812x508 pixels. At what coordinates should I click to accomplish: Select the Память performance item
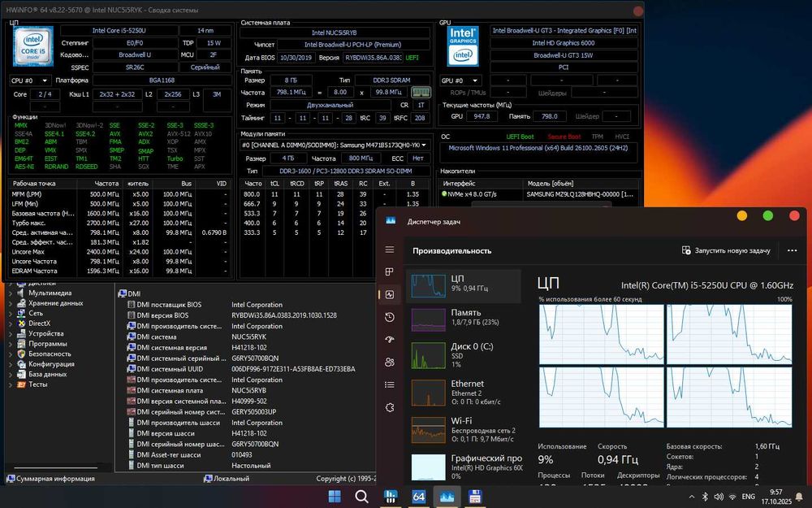point(464,319)
